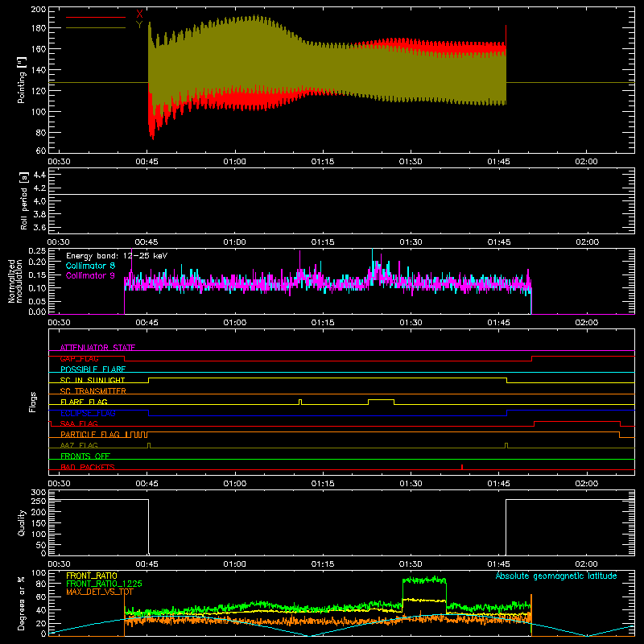Screen dimensions: 644x644
Task: Click the 'ECLIPSE_FLAG' label
Action: [x=88, y=413]
